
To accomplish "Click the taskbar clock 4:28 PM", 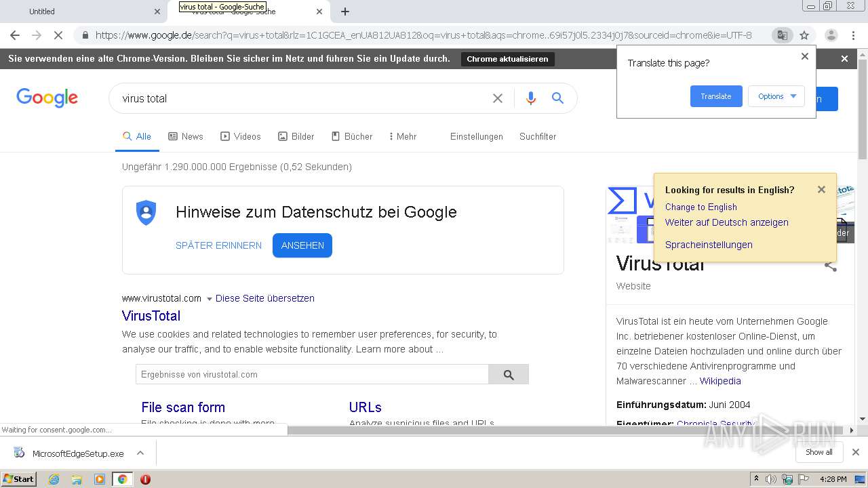I will [x=833, y=479].
